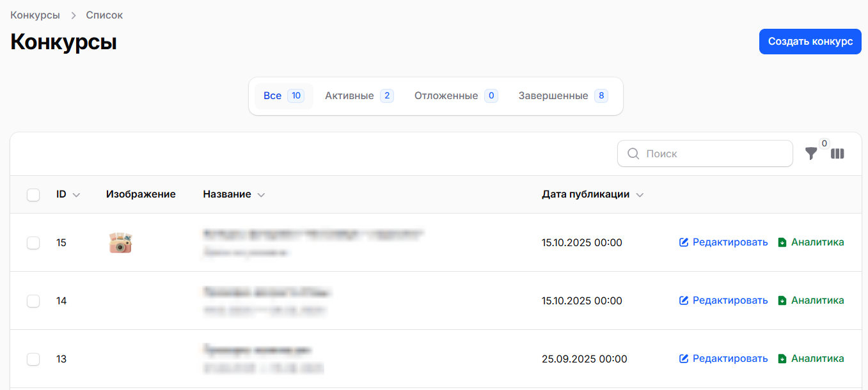868x390 pixels.
Task: Click the Изображение column header
Action: [141, 194]
